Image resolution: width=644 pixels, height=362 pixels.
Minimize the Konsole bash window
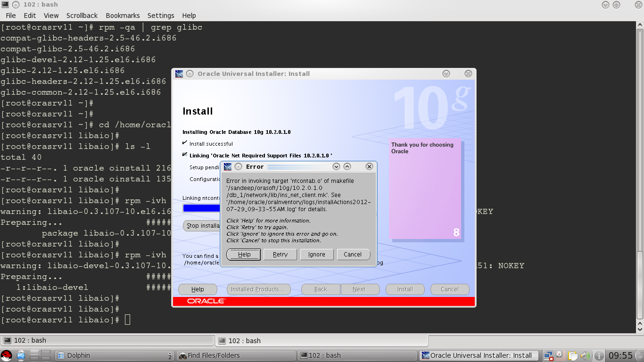(x=606, y=5)
